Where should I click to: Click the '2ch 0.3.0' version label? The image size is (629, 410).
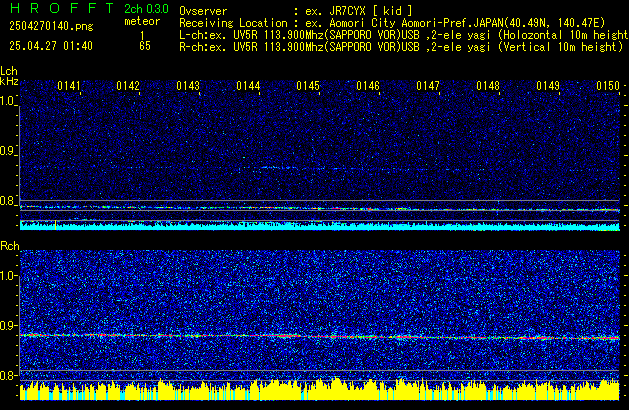[146, 9]
